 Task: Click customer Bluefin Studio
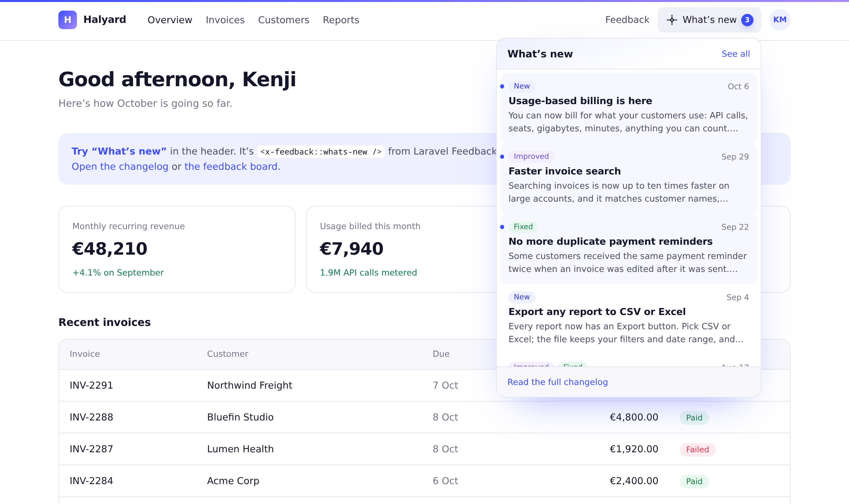point(240,417)
